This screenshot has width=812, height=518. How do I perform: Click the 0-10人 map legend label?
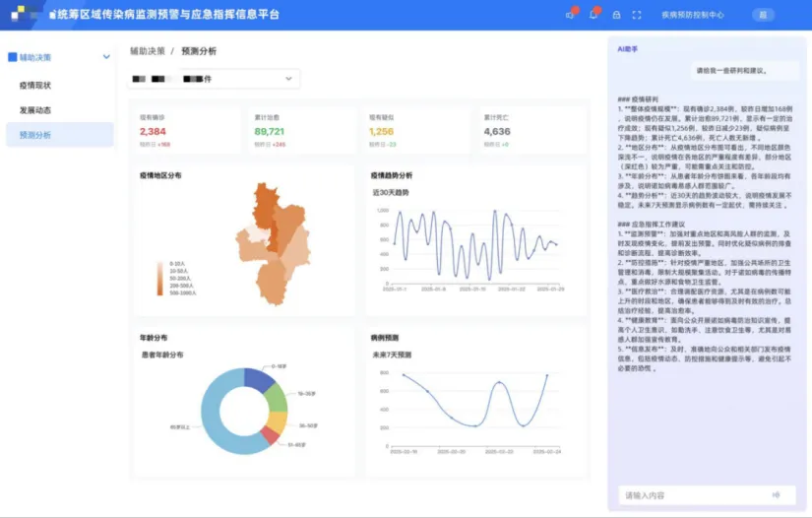coord(177,264)
